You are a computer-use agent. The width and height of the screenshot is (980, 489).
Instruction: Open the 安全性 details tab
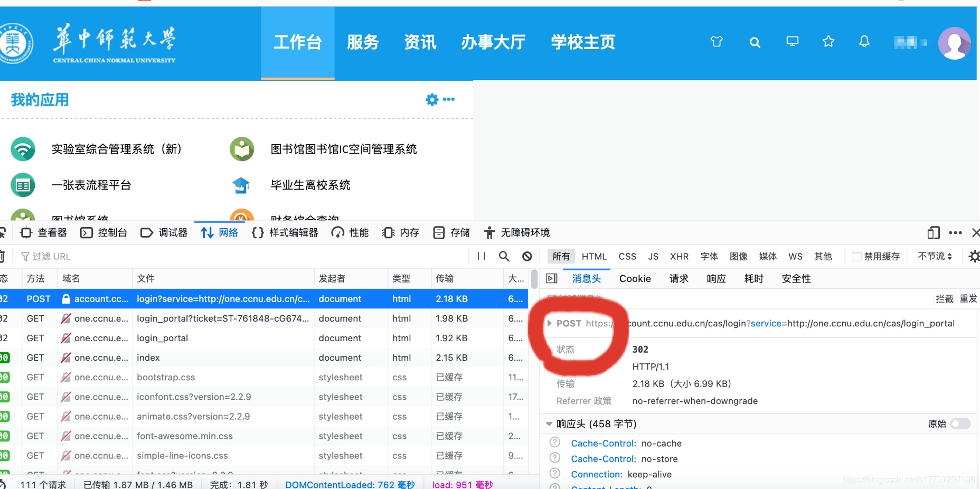click(796, 278)
